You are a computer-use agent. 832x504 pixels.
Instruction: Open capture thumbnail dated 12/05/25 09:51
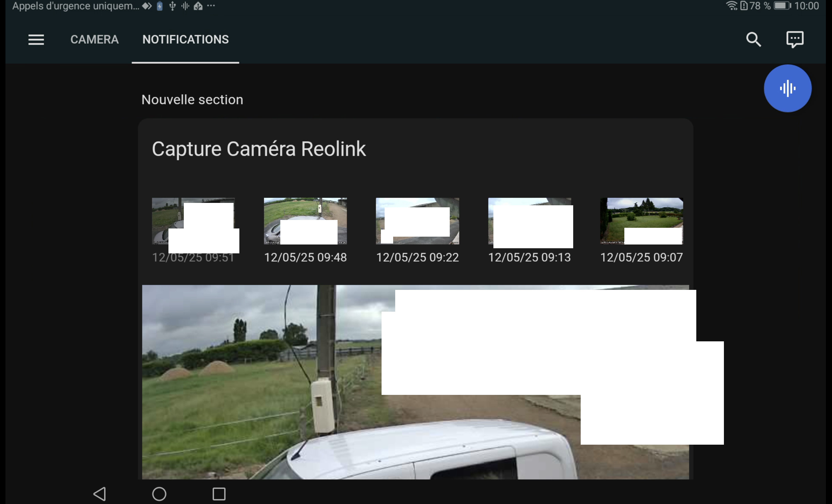coord(193,221)
